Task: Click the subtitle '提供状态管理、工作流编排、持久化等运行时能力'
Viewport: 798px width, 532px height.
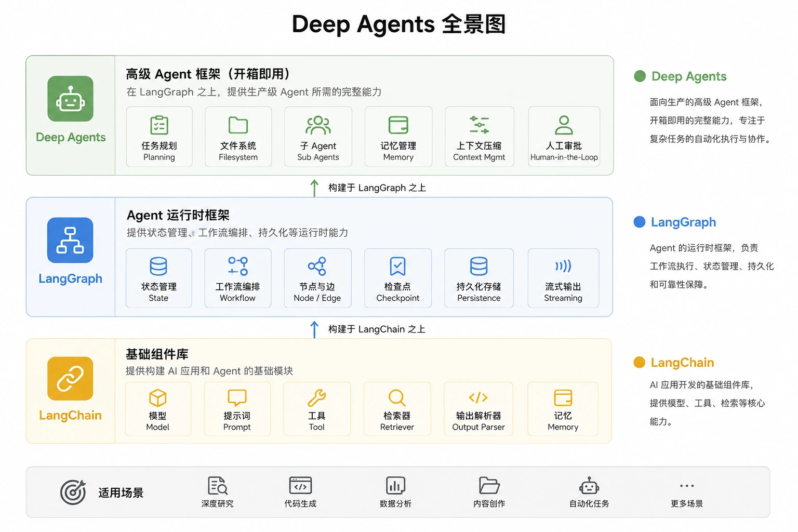Action: coord(237,232)
